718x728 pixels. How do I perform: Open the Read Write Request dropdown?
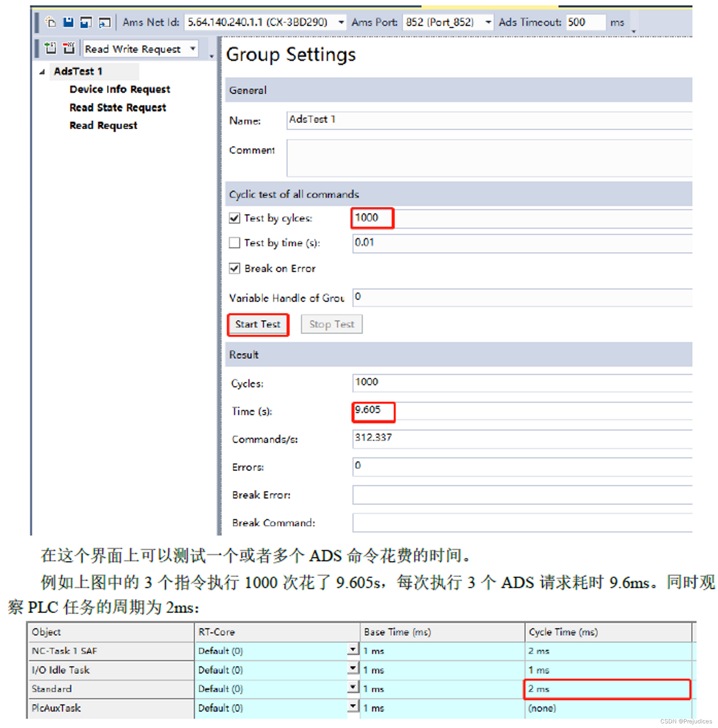click(x=193, y=49)
